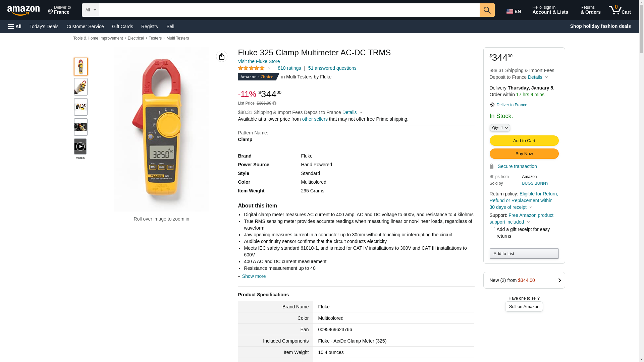This screenshot has height=362, width=644.
Task: Open the shopping cart icon
Action: click(620, 10)
